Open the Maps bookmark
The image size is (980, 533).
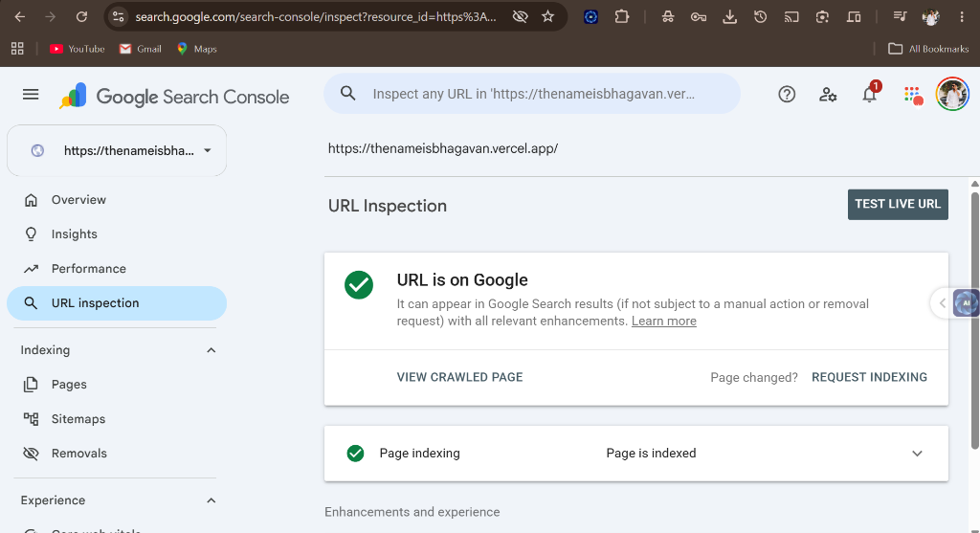point(196,49)
